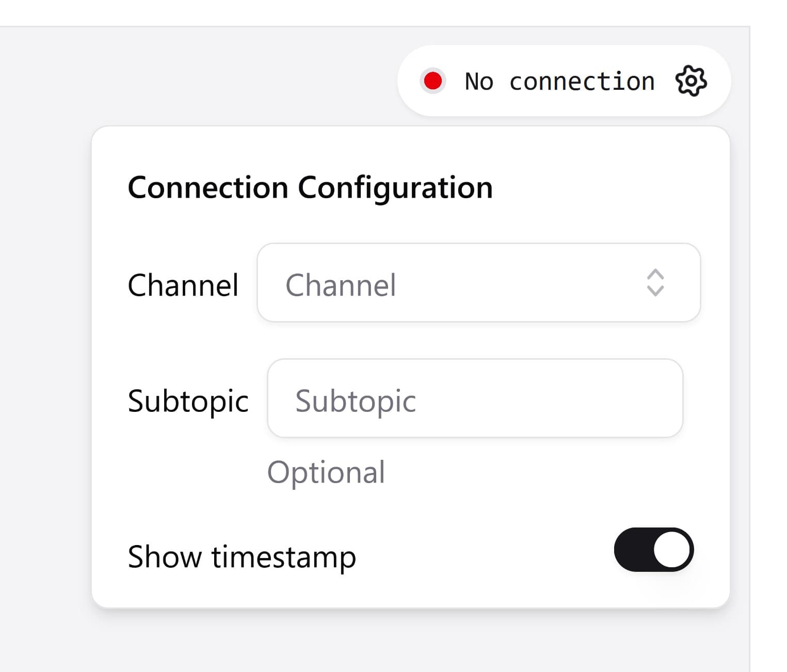Image resolution: width=787 pixels, height=672 pixels.
Task: Click the up-down chevron in the Channel selector
Action: click(x=656, y=283)
